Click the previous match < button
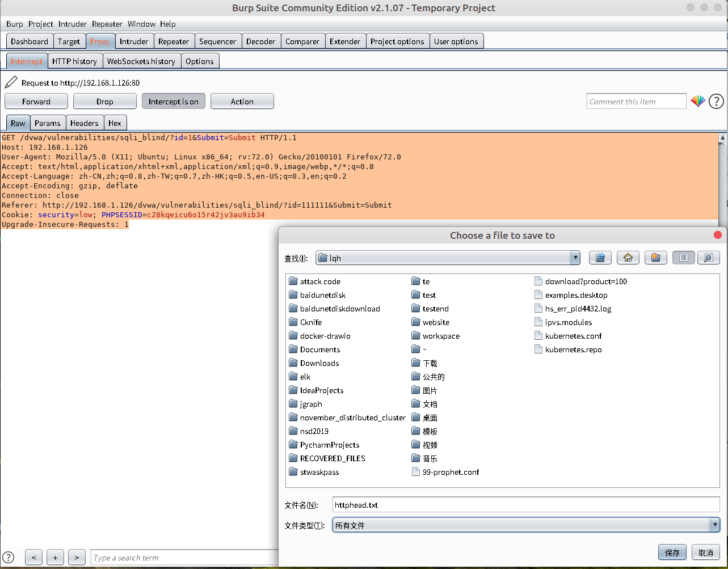Image resolution: width=728 pixels, height=569 pixels. point(34,557)
